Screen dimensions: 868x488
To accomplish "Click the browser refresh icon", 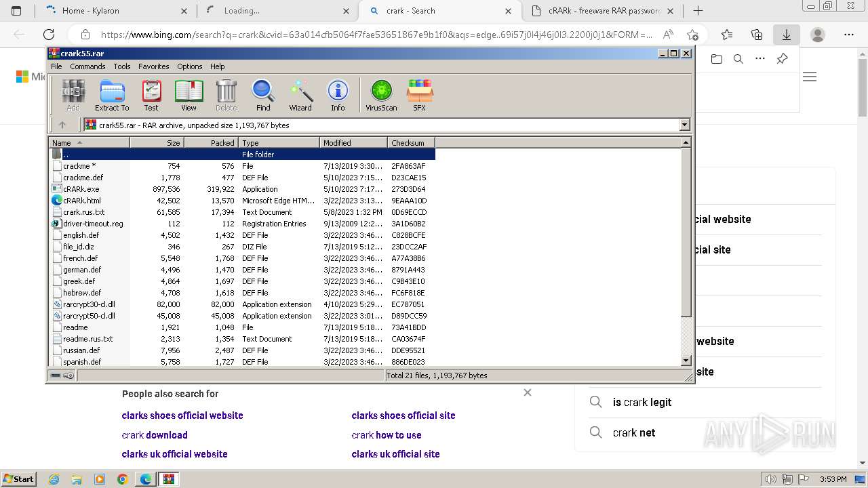I will pyautogui.click(x=49, y=35).
